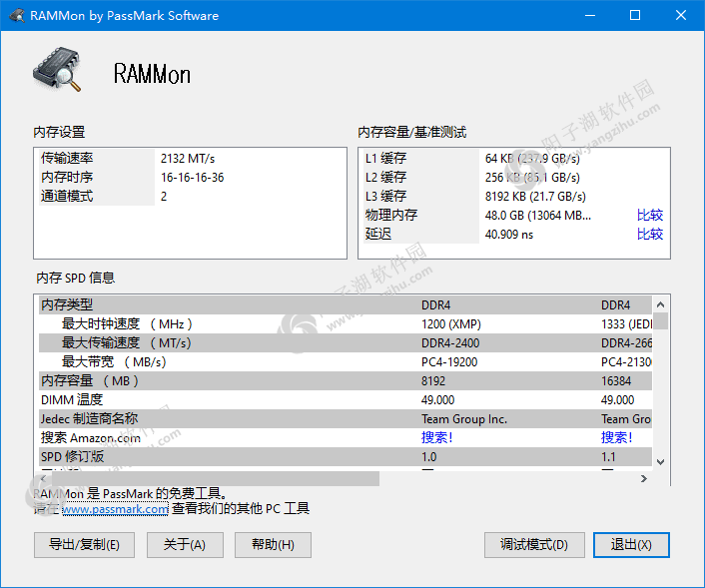Select 通道模式 row

190,196
